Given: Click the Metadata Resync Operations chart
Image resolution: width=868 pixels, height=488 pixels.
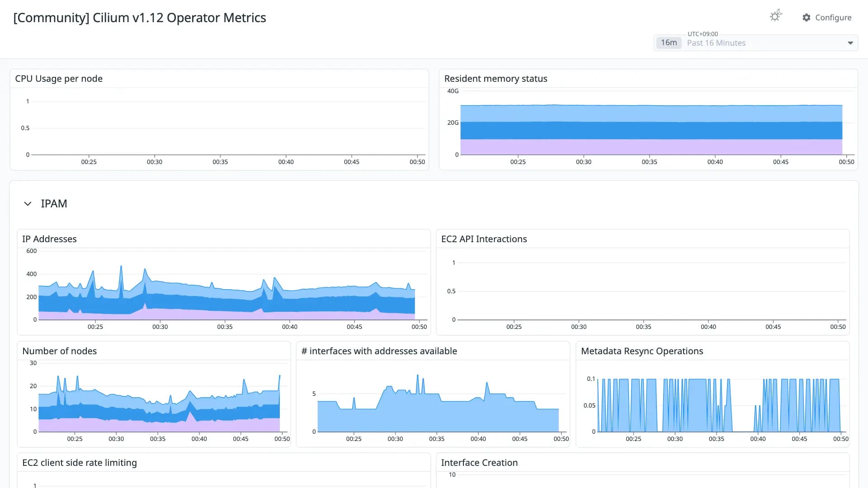Looking at the screenshot, I should click(x=719, y=405).
